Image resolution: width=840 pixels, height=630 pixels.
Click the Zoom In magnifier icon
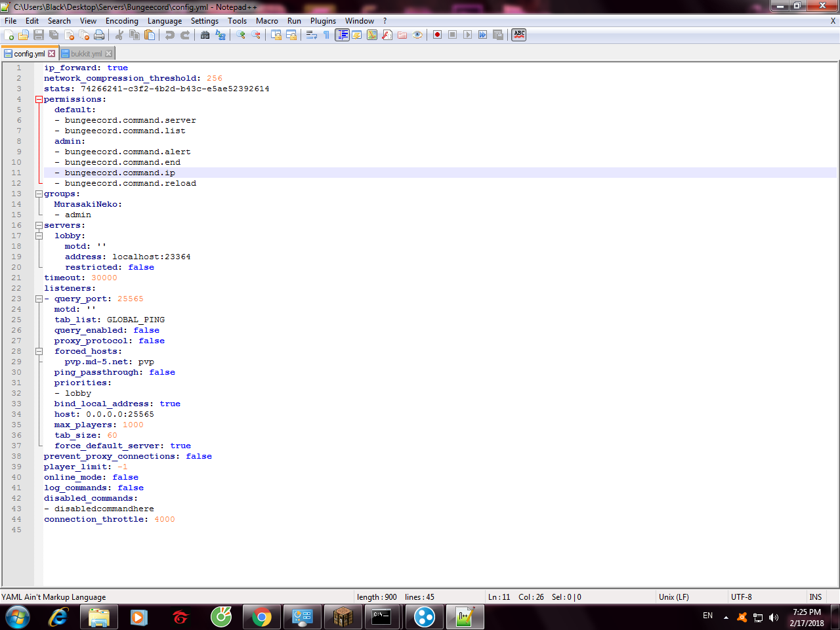click(x=241, y=35)
